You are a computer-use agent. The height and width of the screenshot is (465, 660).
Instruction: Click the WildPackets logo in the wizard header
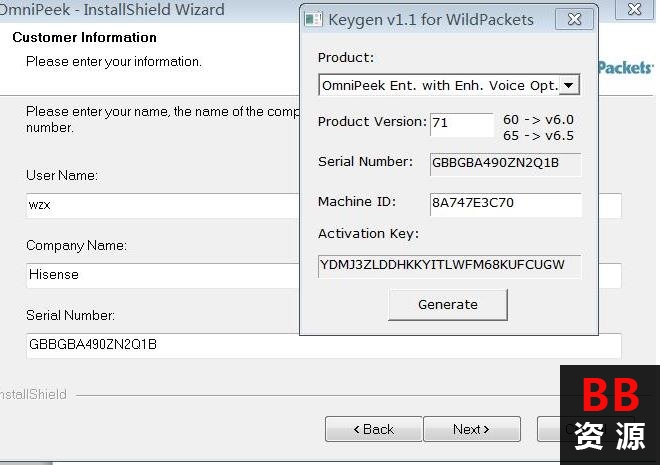[625, 68]
